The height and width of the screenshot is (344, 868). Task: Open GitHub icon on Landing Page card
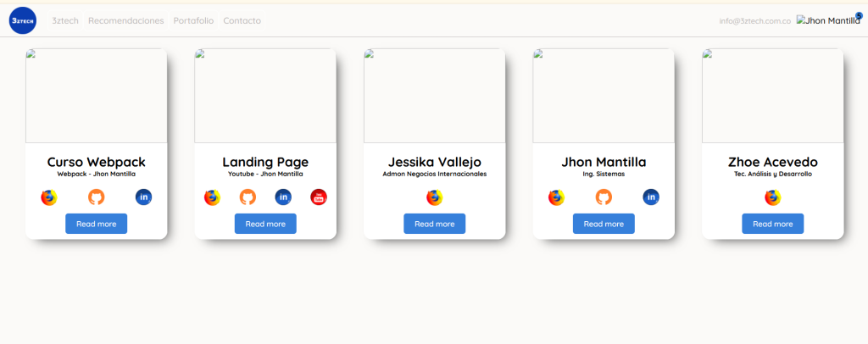click(x=248, y=197)
